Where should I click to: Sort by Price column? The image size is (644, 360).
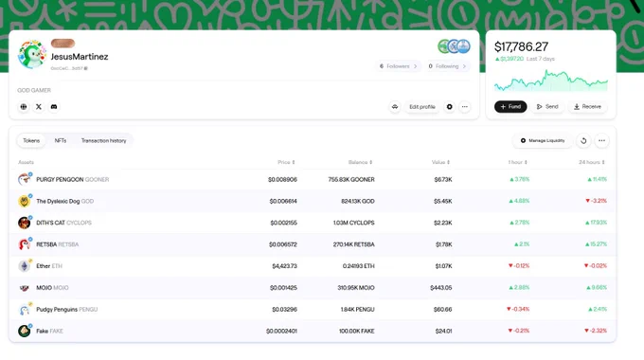(286, 162)
